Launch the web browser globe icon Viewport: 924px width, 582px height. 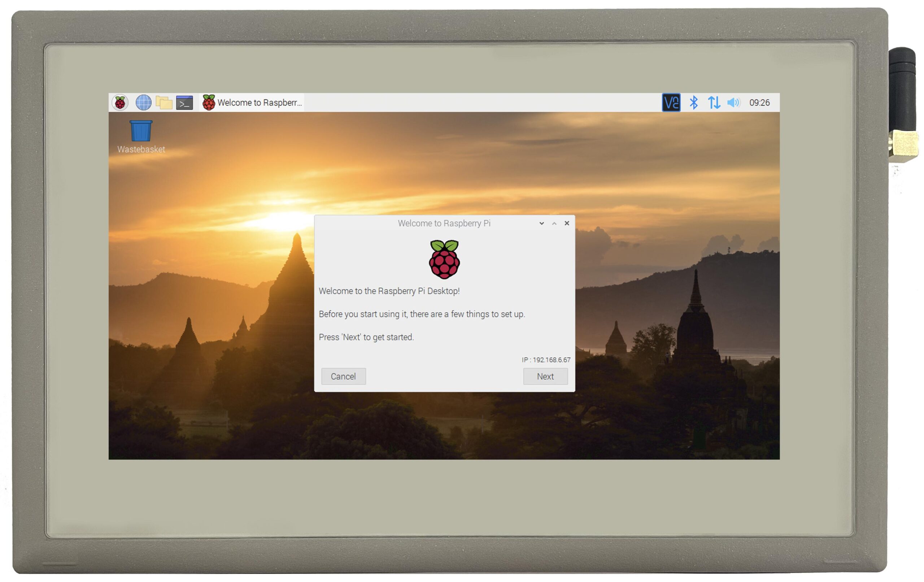click(144, 103)
